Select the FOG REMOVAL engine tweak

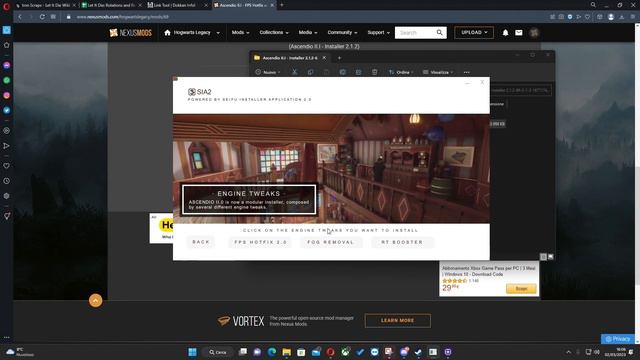click(x=331, y=242)
